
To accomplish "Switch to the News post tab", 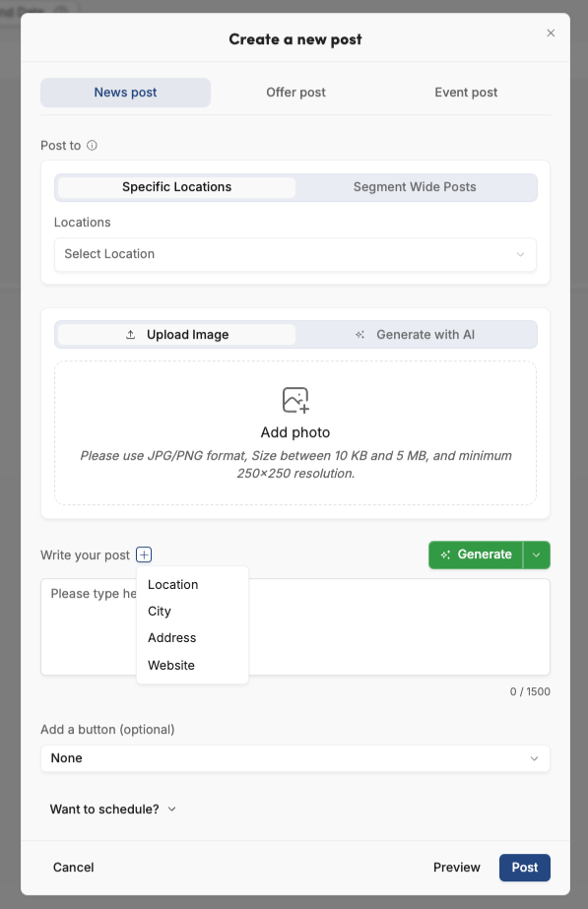I will pyautogui.click(x=125, y=93).
